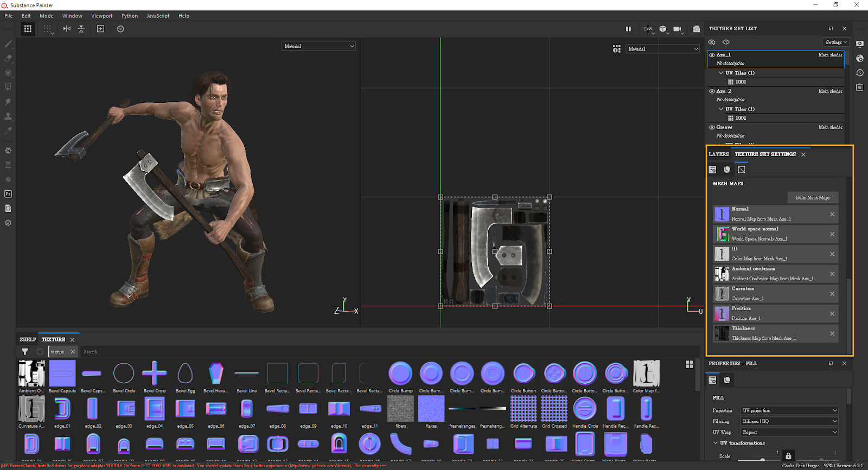The image size is (868, 470).
Task: Open the Filtering Bilinear HQ dropdown
Action: coord(790,421)
